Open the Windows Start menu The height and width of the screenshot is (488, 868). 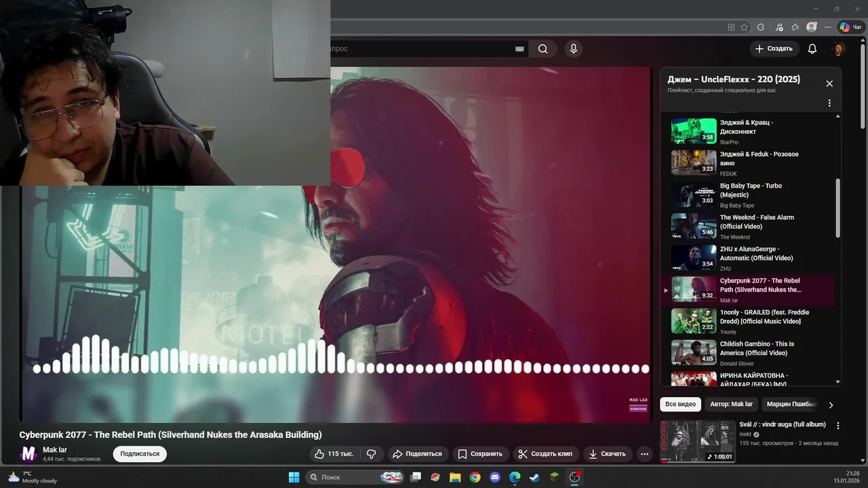click(294, 477)
